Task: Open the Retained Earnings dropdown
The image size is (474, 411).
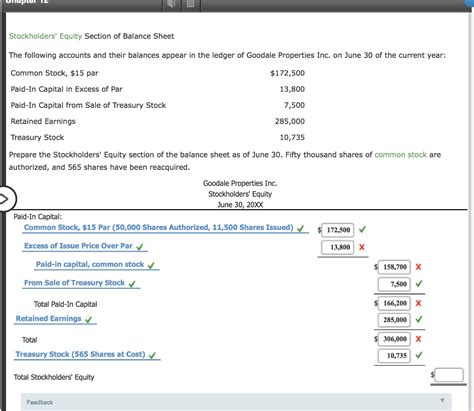Action: pos(55,319)
